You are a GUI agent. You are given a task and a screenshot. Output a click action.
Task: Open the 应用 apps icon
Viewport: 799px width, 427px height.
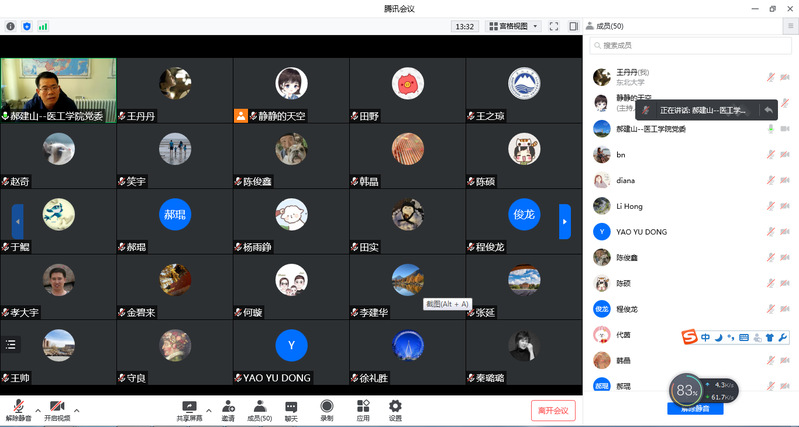(362, 409)
